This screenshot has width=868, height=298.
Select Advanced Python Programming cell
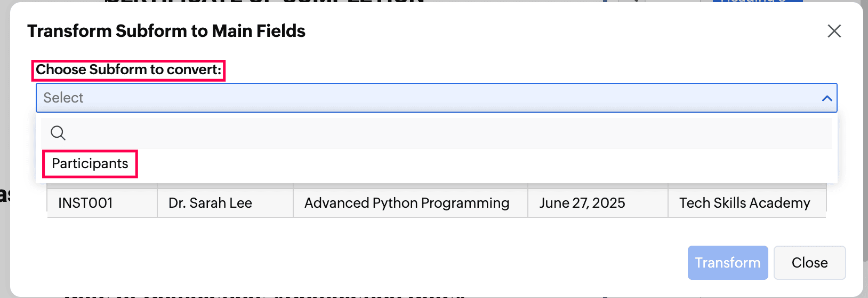click(410, 203)
